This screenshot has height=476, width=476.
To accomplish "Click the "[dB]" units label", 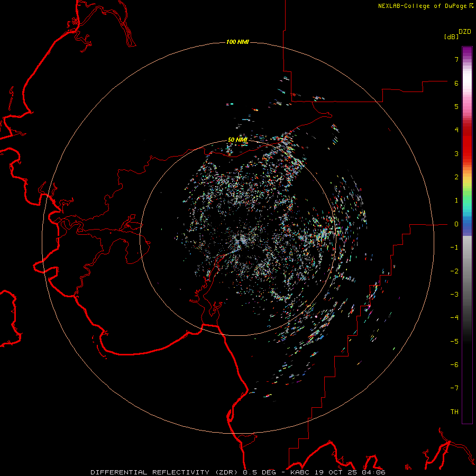I will click(451, 36).
